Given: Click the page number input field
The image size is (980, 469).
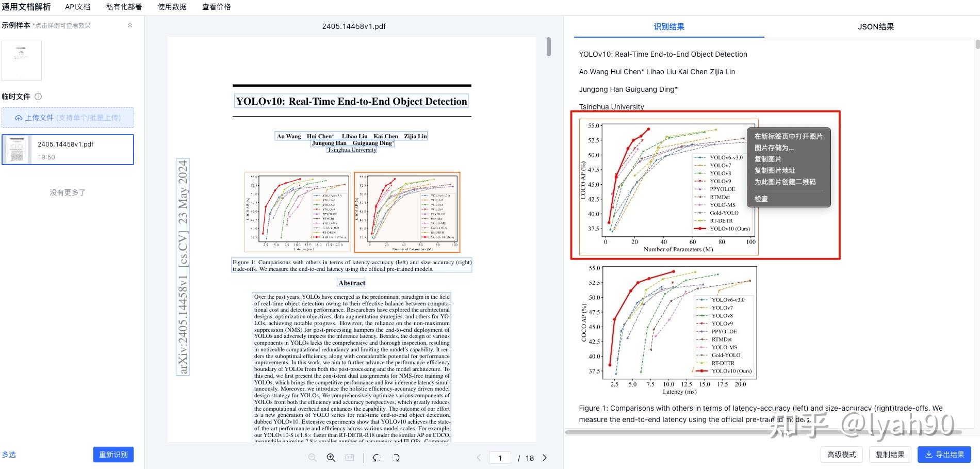Looking at the screenshot, I should [500, 458].
